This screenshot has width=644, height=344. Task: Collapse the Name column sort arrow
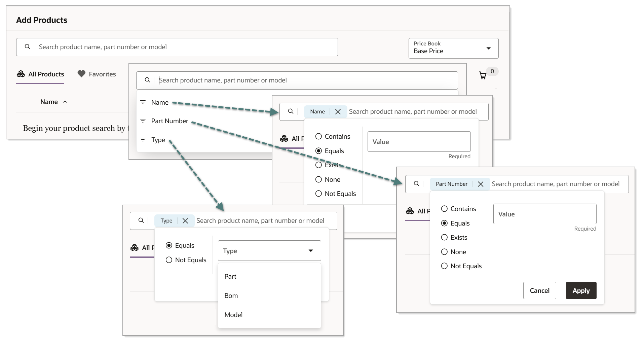click(65, 102)
